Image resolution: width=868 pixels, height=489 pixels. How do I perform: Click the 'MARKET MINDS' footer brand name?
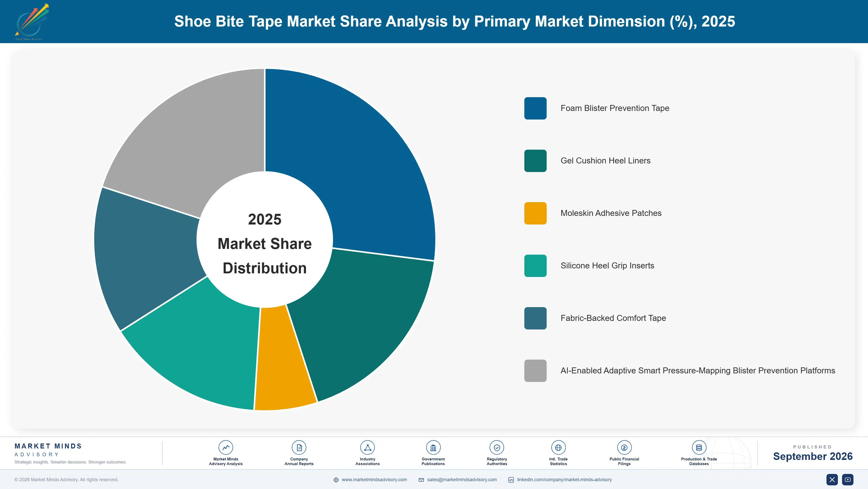click(48, 446)
